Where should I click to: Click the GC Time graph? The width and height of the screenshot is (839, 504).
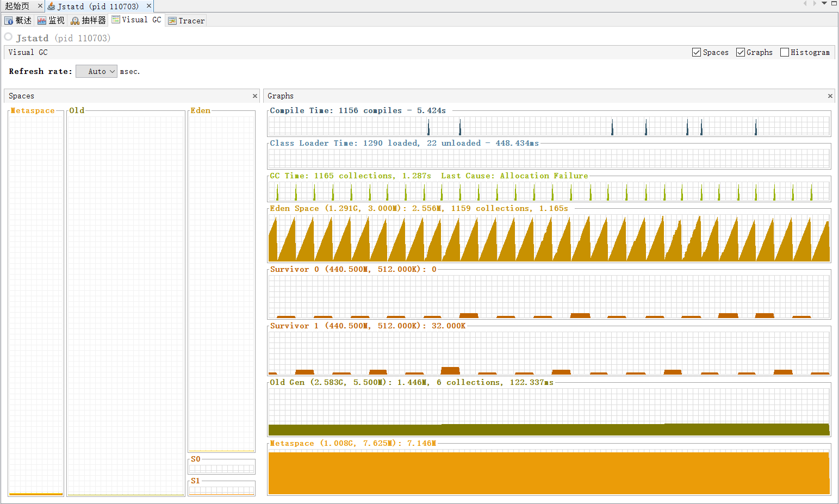(x=549, y=191)
